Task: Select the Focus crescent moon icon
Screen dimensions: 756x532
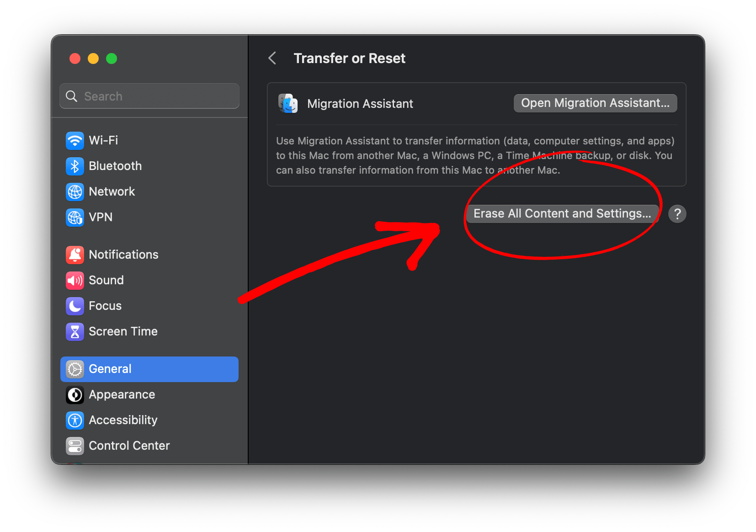Action: click(75, 306)
